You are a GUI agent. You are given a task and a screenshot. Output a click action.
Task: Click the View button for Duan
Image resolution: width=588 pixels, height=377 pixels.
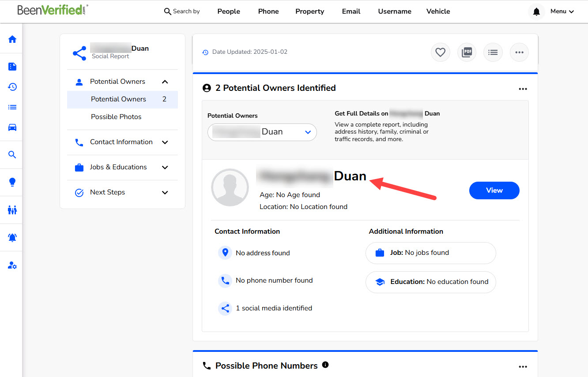tap(494, 190)
